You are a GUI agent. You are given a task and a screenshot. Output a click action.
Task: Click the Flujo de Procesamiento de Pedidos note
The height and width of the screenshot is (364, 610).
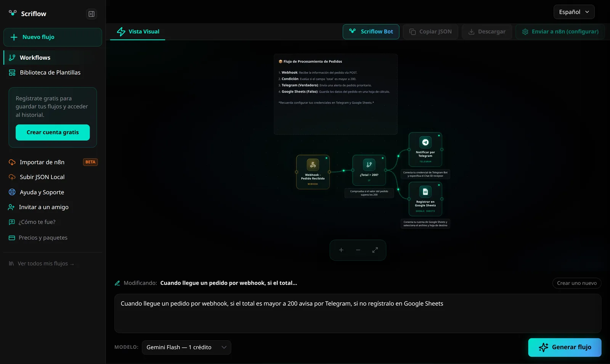335,94
